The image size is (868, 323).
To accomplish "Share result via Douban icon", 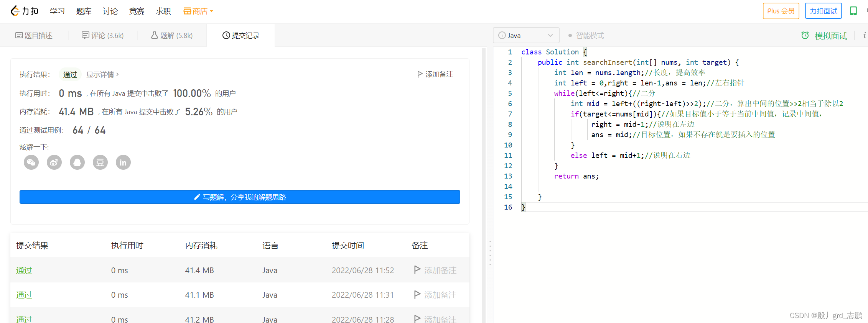I will click(100, 162).
